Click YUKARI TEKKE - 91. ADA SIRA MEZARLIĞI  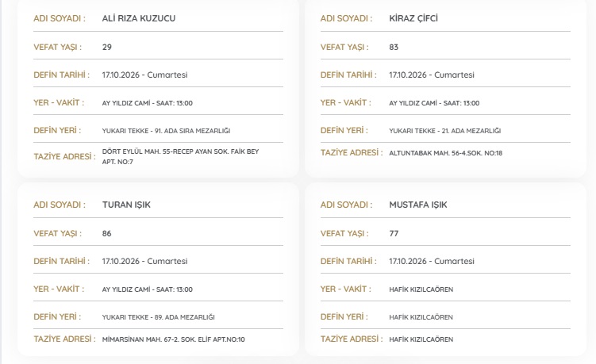pos(166,131)
